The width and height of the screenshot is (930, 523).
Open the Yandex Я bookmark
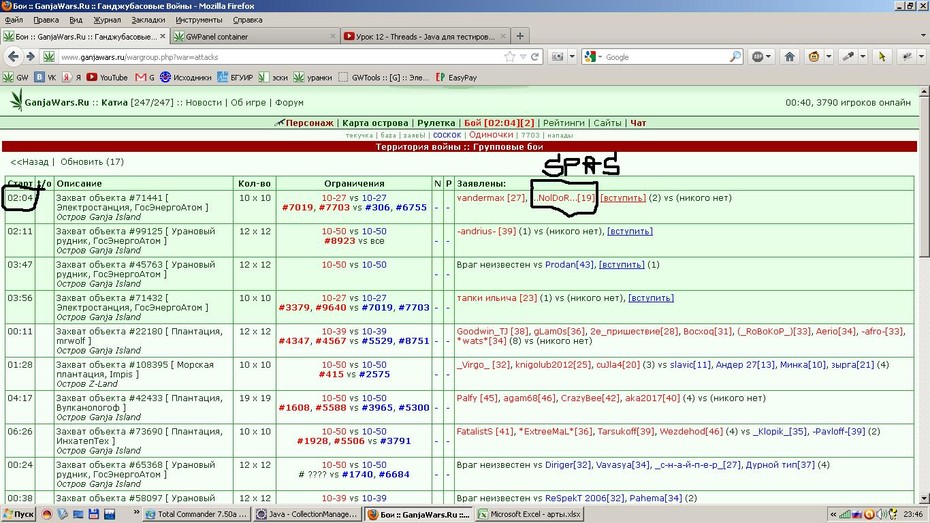(72, 77)
